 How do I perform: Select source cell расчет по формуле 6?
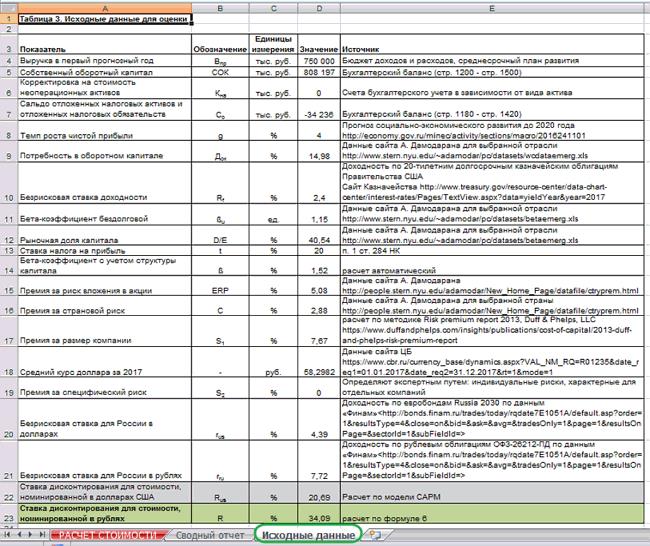tap(492, 514)
